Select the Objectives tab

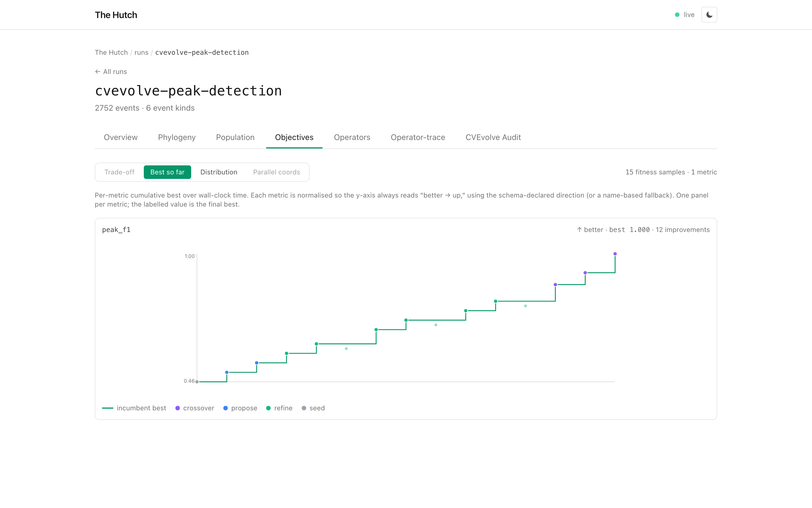click(294, 137)
